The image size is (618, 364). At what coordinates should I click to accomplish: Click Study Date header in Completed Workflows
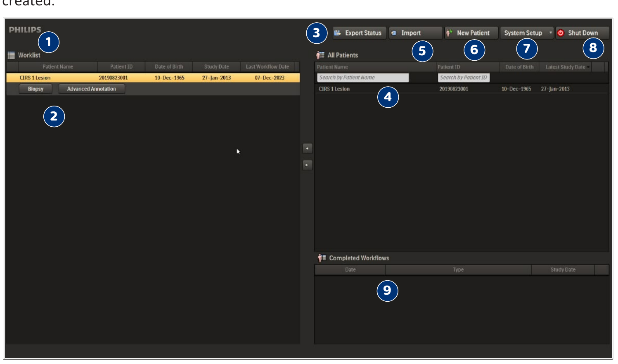(x=563, y=270)
